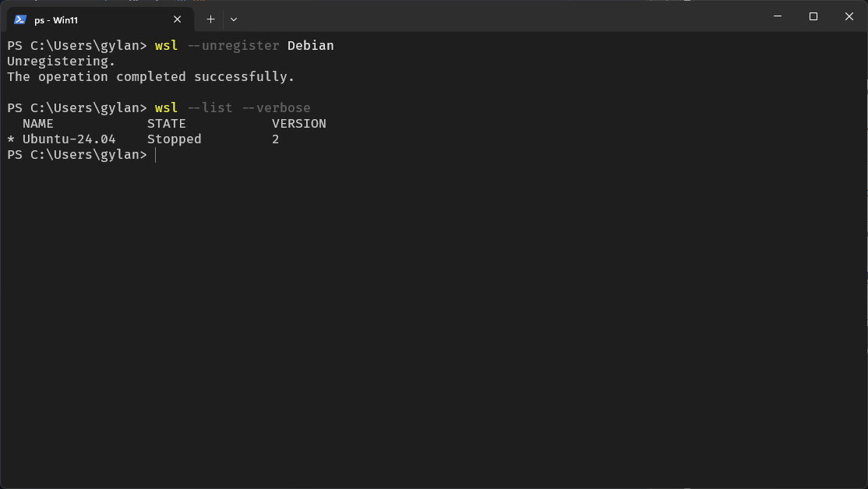Maximize the terminal window
Image resolution: width=868 pixels, height=489 pixels.
813,16
